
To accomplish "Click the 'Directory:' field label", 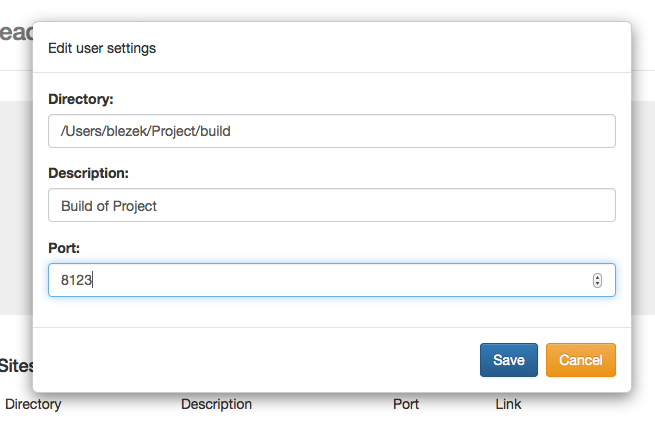I will point(81,99).
